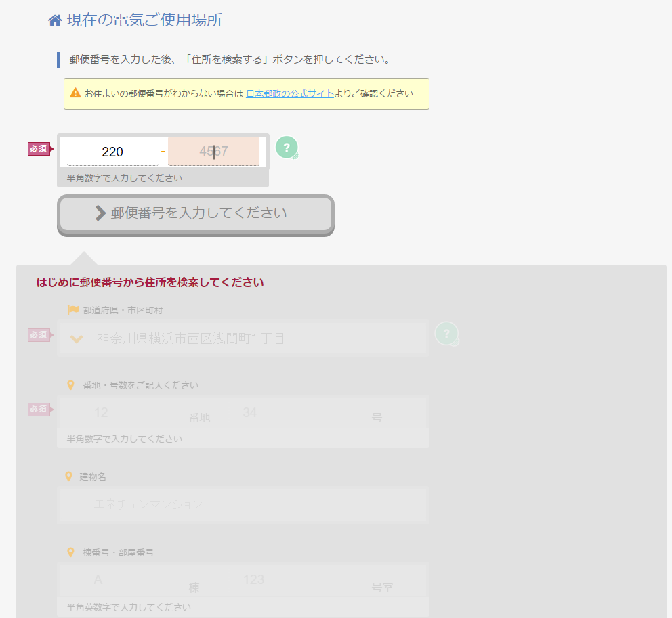
Task: Click the pin icon beside 棟番号・部屋番号
Action: (70, 552)
